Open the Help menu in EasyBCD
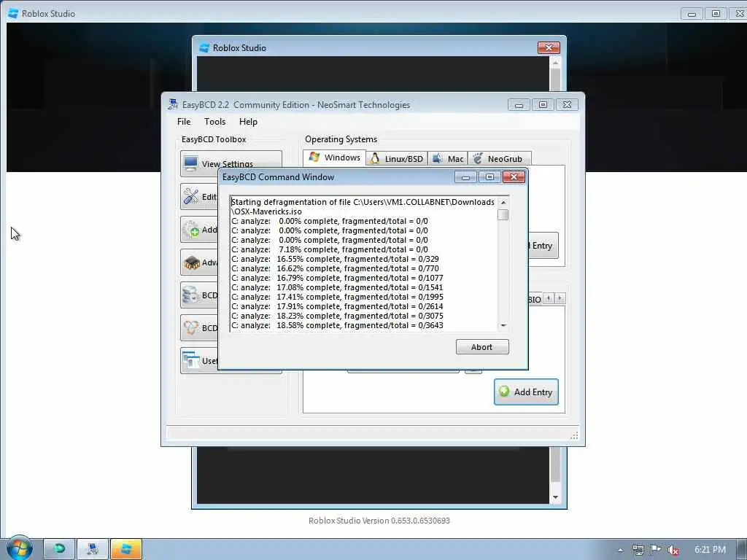The height and width of the screenshot is (560, 747). point(248,122)
